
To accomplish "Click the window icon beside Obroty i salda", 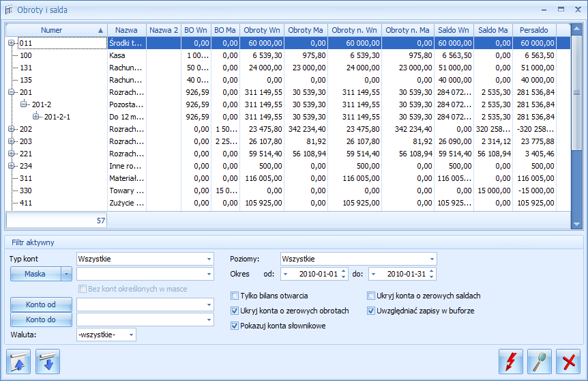I will coord(9,10).
